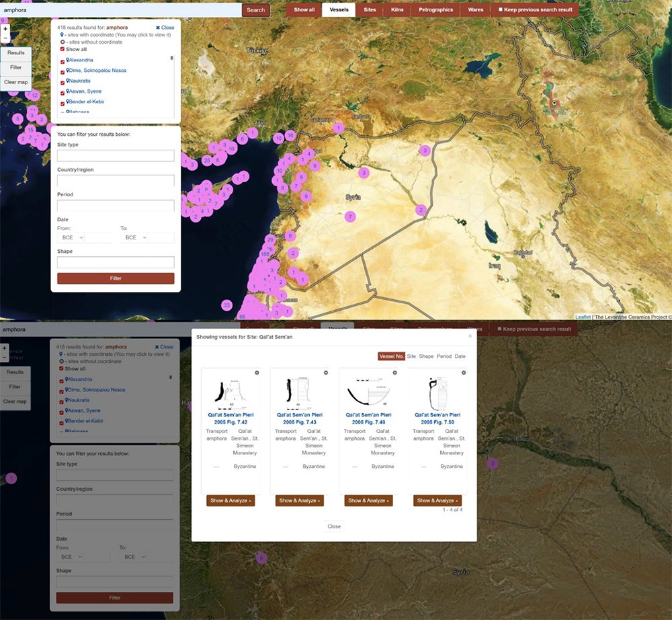Uncheck Bender el-Kebir checkbox in top results
Viewport: 672px width, 620px height.
tap(62, 104)
